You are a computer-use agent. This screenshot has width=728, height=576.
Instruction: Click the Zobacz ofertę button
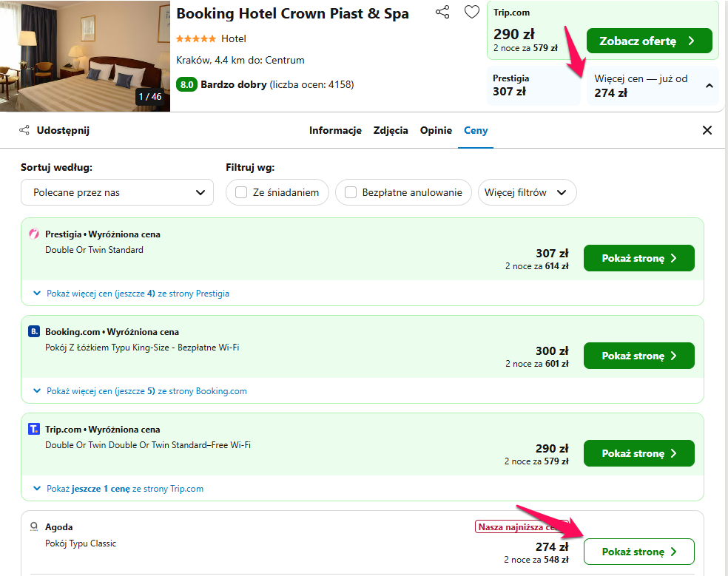point(649,41)
